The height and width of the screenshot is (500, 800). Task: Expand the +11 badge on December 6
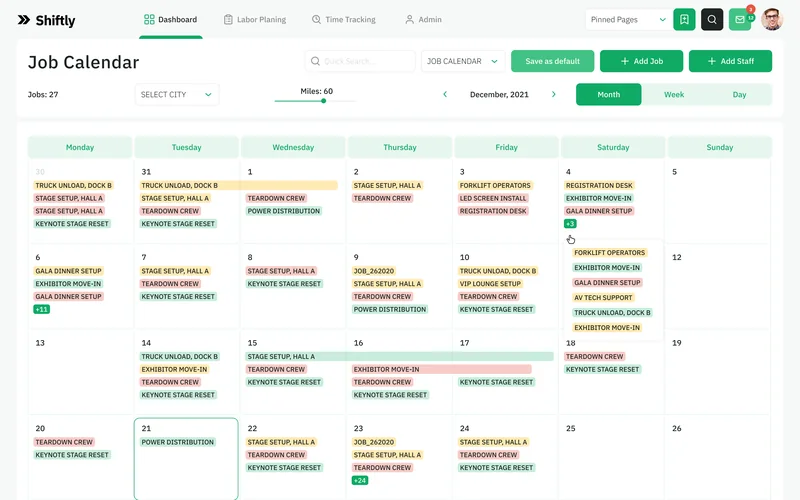[x=41, y=309]
